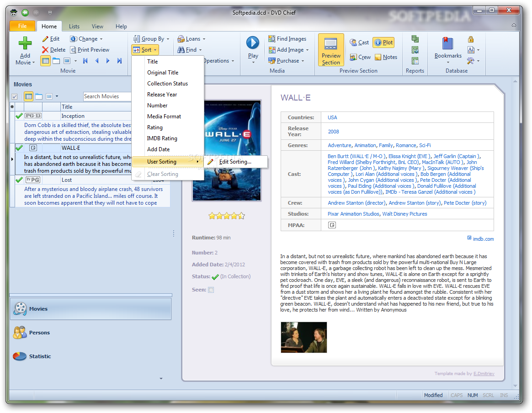Open the Purchase dropdown
This screenshot has height=413, width=532.
click(x=286, y=61)
